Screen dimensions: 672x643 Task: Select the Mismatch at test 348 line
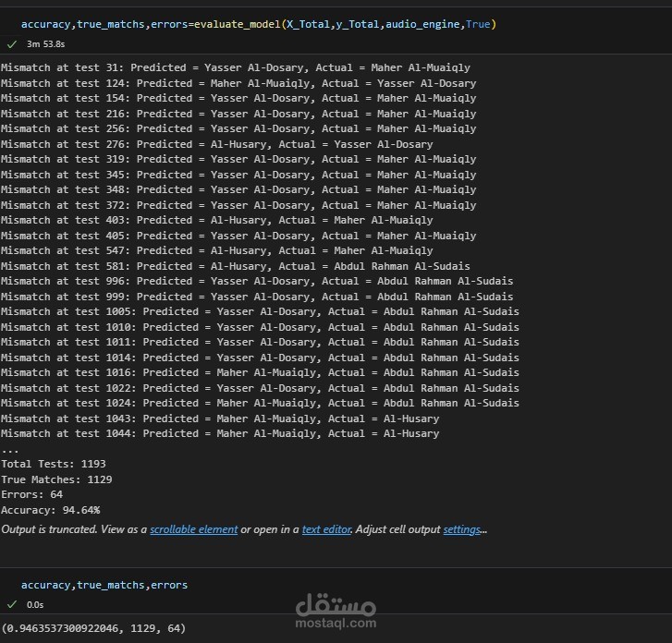(x=238, y=189)
